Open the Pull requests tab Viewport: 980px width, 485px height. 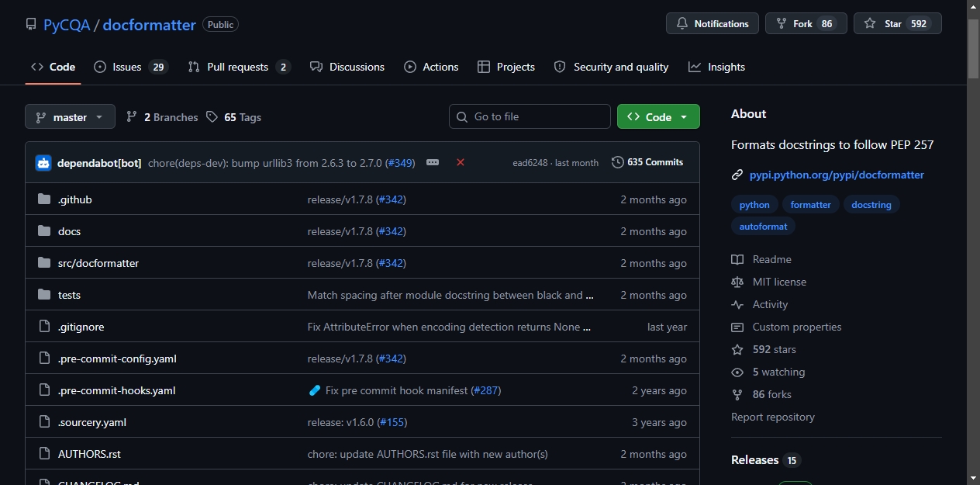tap(239, 67)
